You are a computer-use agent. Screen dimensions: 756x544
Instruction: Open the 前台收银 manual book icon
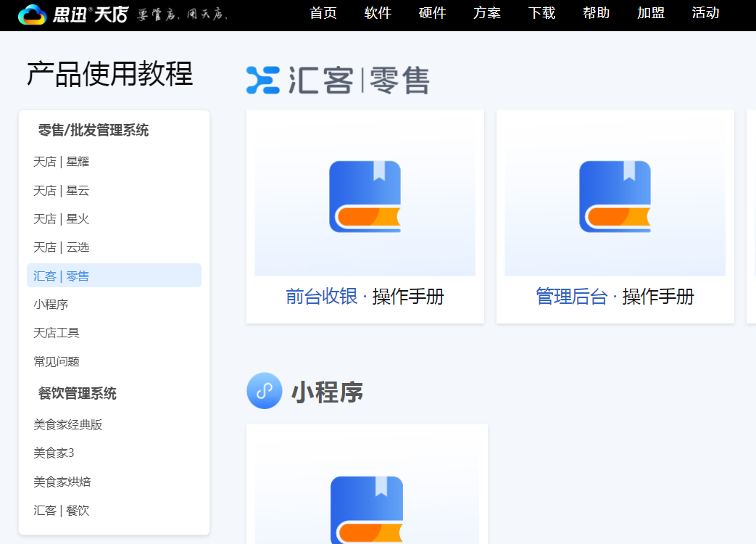[x=365, y=197]
